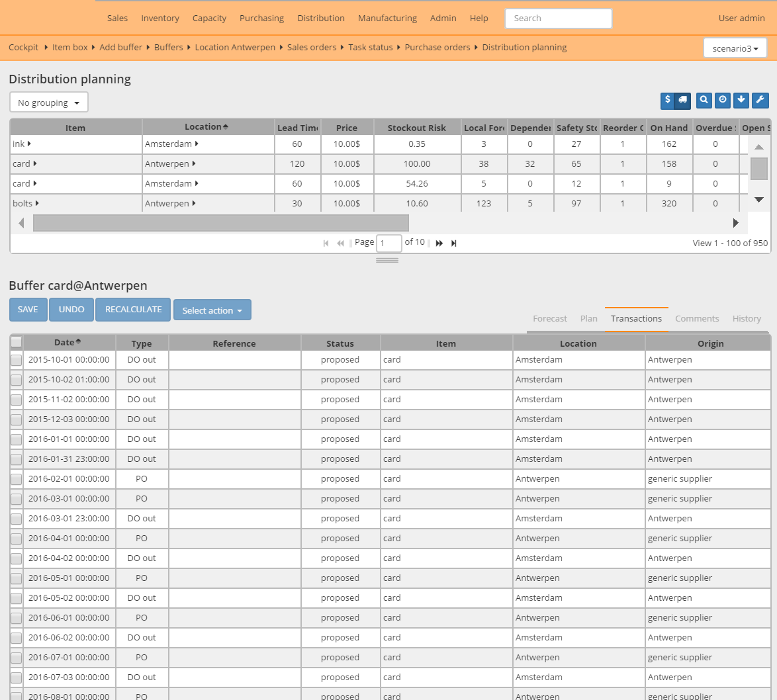Screen dimensions: 777x700
Task: Select the first DO out transaction checkbox
Action: point(16,359)
